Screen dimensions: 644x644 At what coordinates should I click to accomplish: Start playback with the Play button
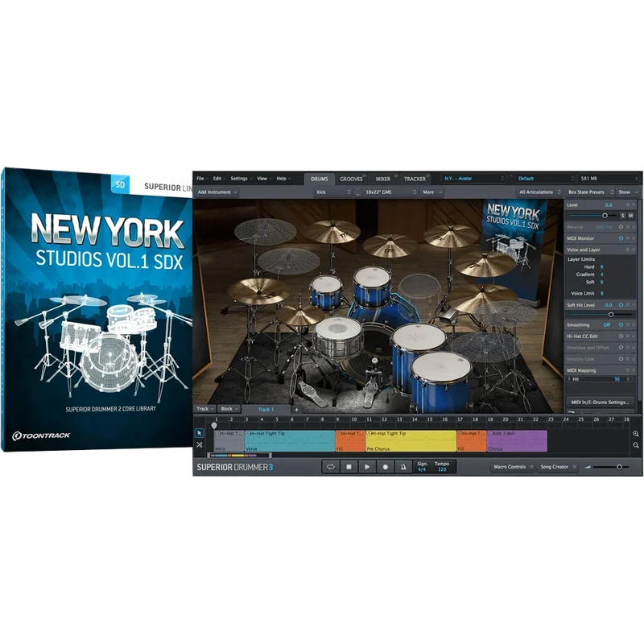click(367, 467)
